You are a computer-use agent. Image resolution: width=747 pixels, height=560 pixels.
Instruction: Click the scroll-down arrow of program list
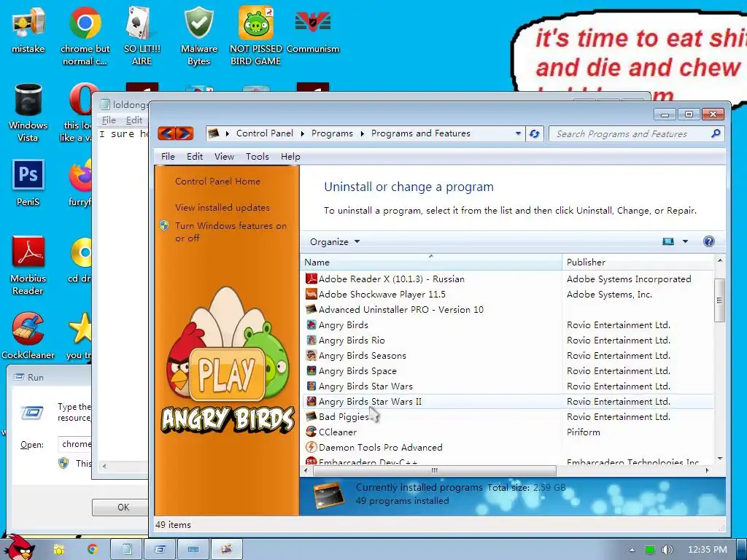(720, 458)
